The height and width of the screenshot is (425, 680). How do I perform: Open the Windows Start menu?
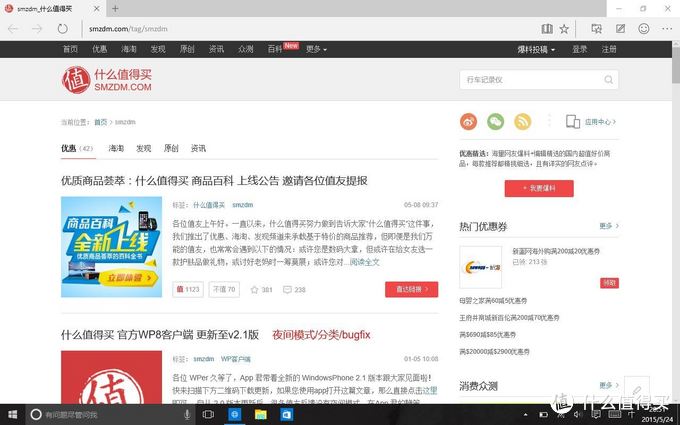point(13,415)
